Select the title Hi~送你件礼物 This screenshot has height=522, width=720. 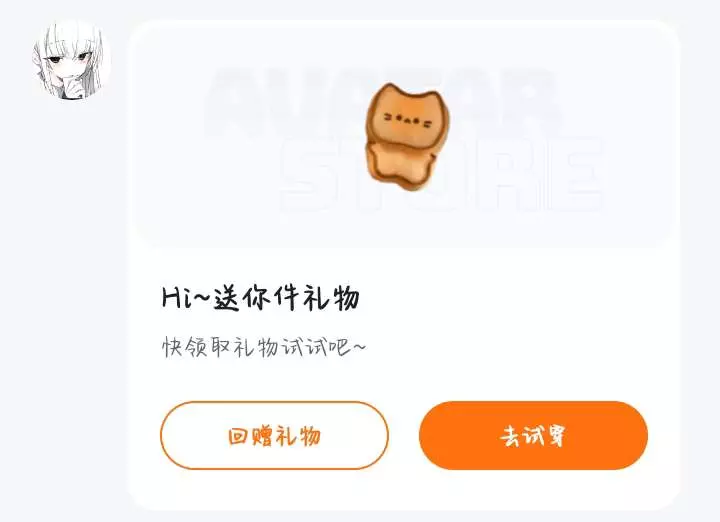point(260,298)
